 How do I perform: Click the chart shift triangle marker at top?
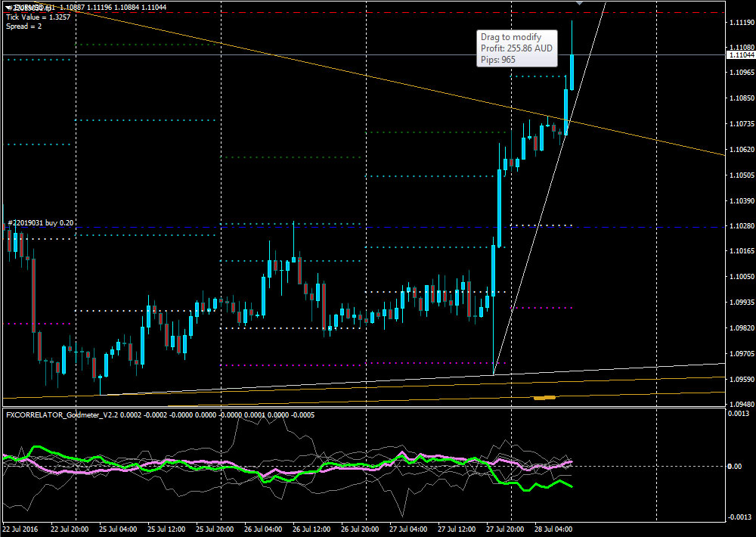(579, 3)
